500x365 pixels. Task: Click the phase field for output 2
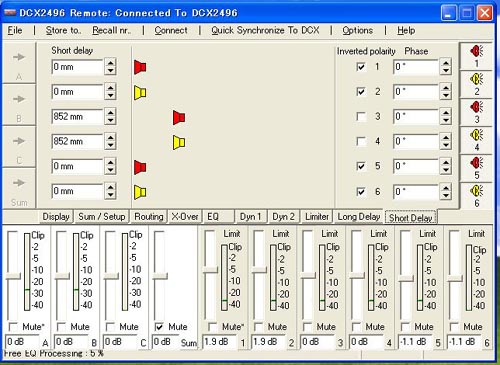click(x=416, y=92)
